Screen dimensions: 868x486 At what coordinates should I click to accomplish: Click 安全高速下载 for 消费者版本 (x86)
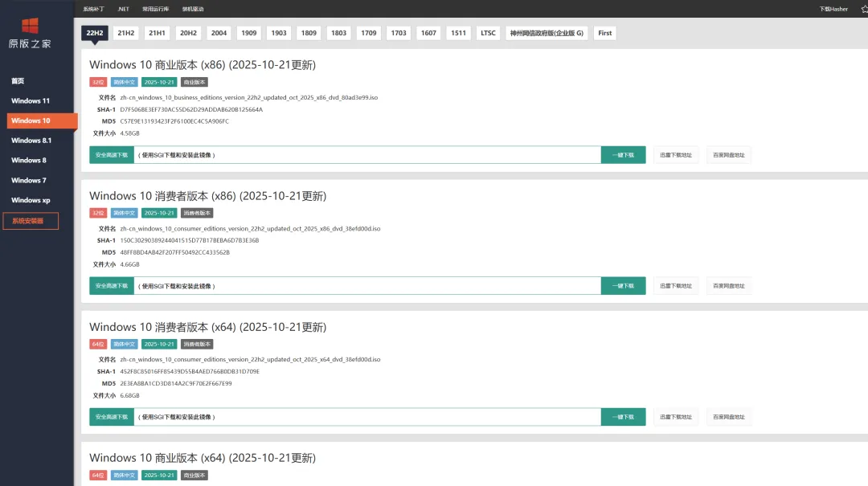point(111,286)
